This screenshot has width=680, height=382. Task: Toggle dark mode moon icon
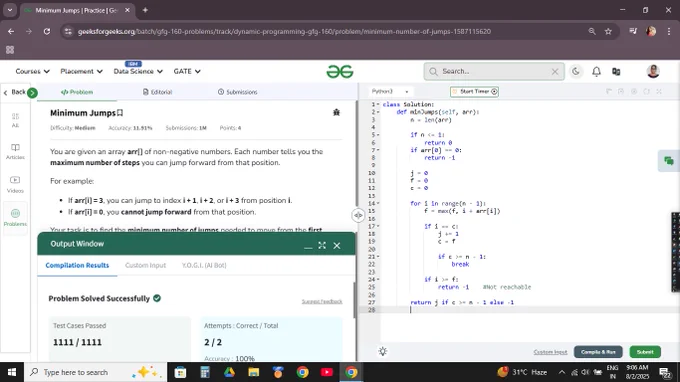[x=575, y=72]
